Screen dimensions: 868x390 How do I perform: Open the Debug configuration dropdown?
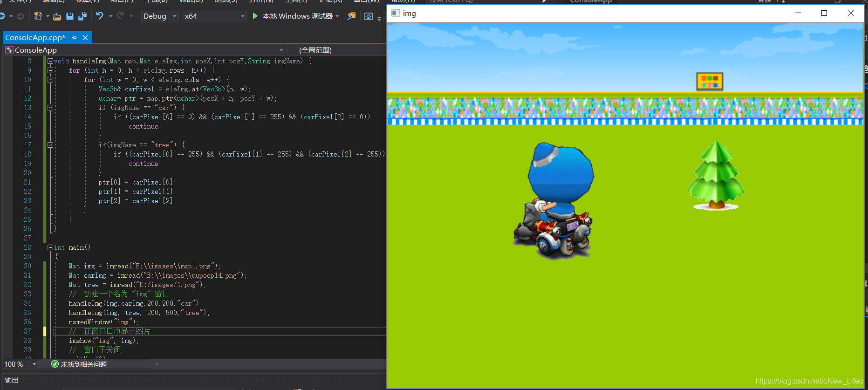[160, 16]
